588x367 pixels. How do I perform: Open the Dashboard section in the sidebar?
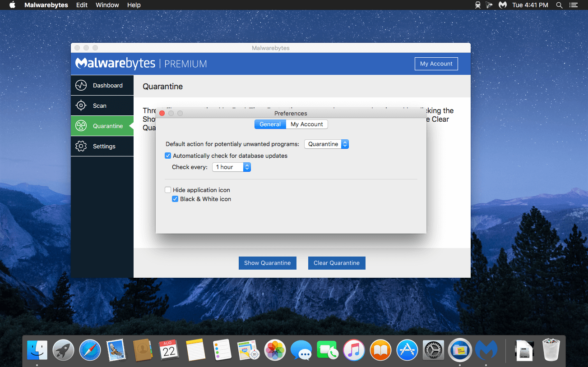coord(102,85)
